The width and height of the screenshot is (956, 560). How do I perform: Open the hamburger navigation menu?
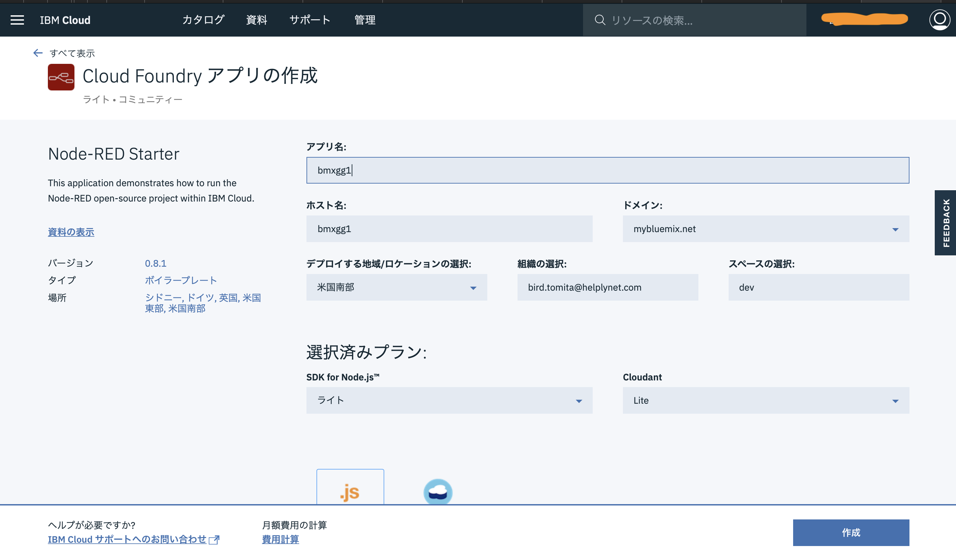pyautogui.click(x=17, y=20)
